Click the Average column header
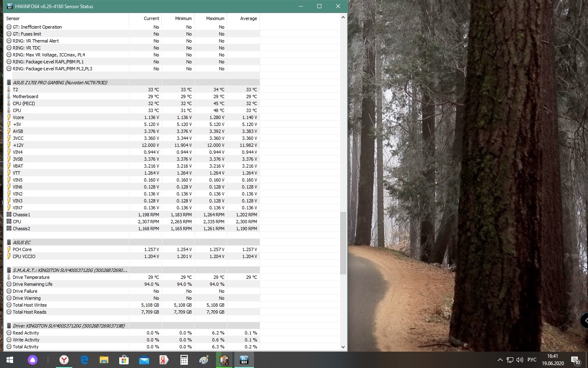The image size is (588, 368). click(243, 18)
